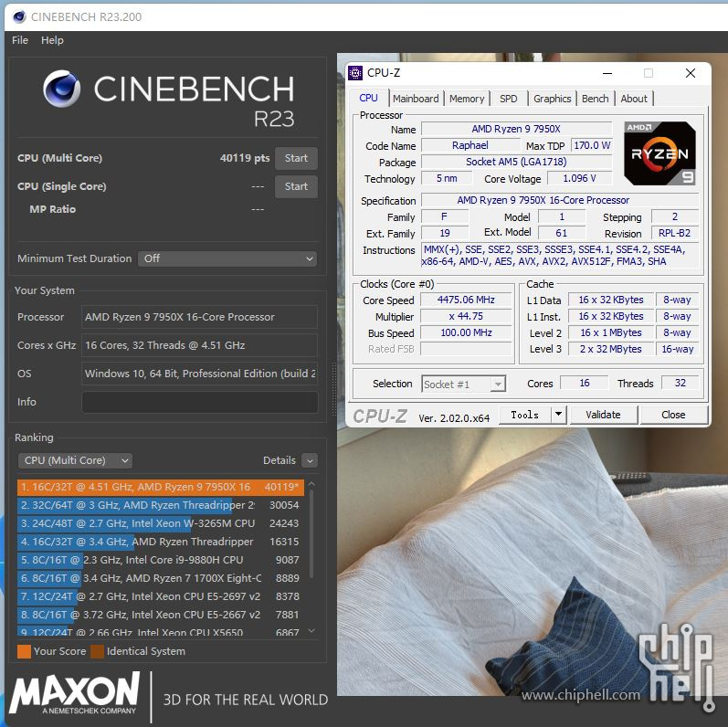The image size is (728, 727).
Task: Click the OS field showing Windows 10
Action: click(200, 374)
